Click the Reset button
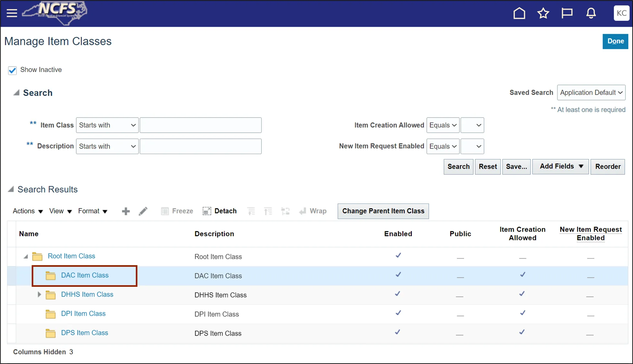 point(488,167)
